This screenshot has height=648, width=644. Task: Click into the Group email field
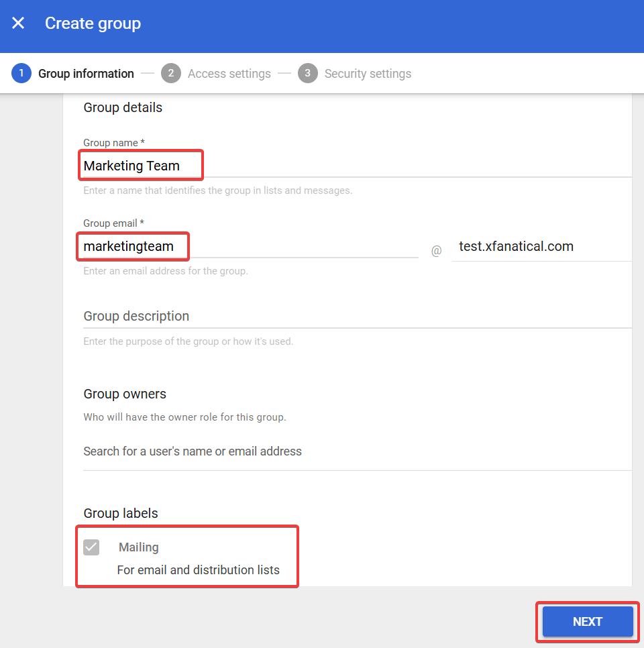pos(250,247)
